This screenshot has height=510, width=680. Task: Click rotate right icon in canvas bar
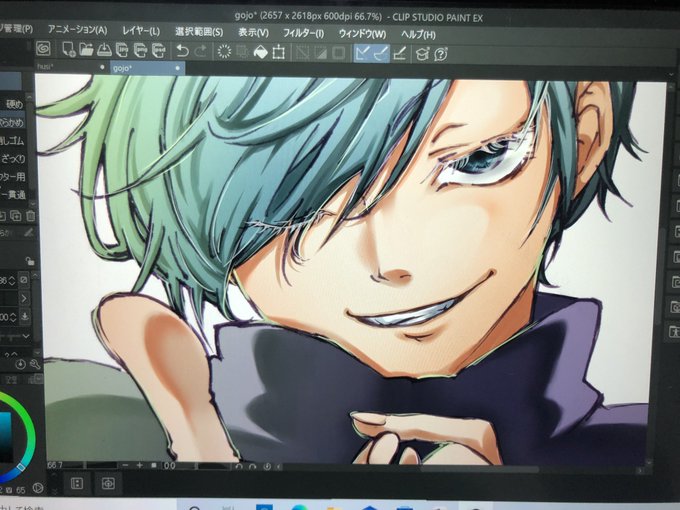click(x=252, y=467)
